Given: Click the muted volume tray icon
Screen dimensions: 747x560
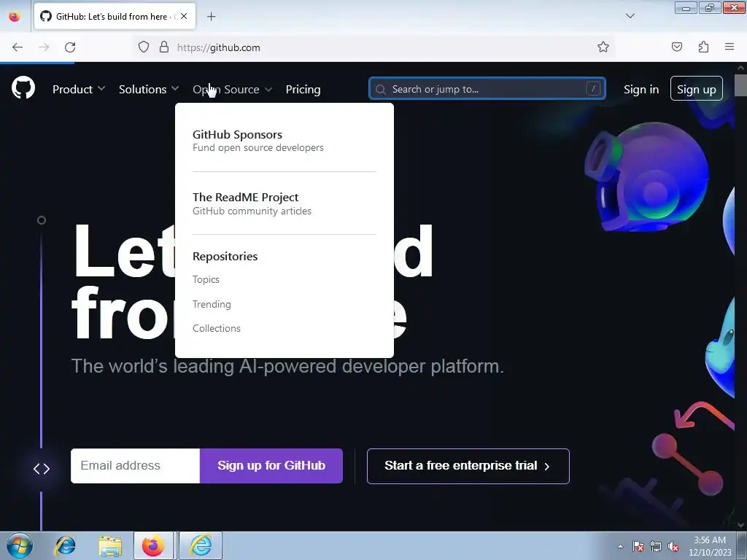Looking at the screenshot, I should [x=673, y=546].
